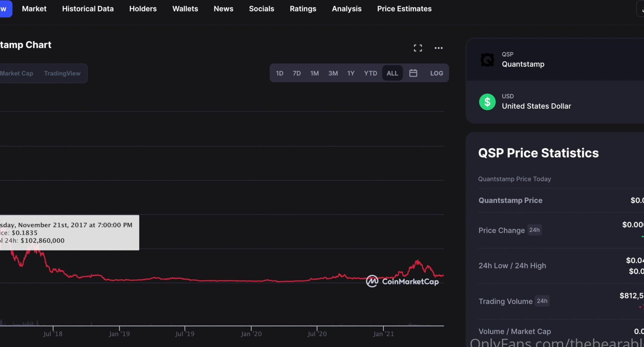Open the Socials menu item
The width and height of the screenshot is (644, 347).
pyautogui.click(x=261, y=9)
